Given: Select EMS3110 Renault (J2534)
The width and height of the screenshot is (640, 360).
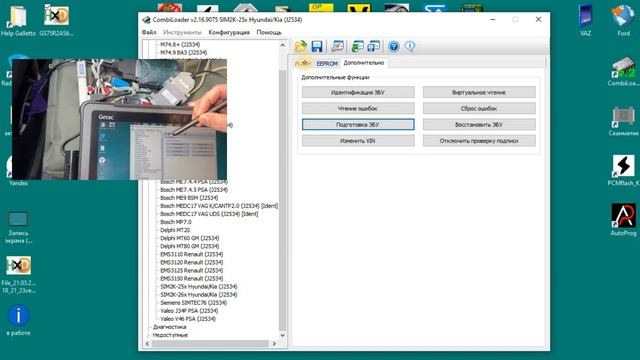Looking at the screenshot, I should point(191,254).
